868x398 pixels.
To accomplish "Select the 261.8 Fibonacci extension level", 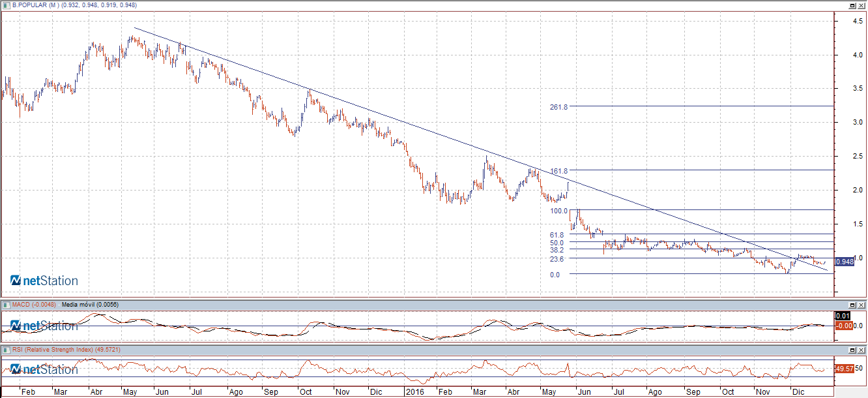I will [558, 106].
